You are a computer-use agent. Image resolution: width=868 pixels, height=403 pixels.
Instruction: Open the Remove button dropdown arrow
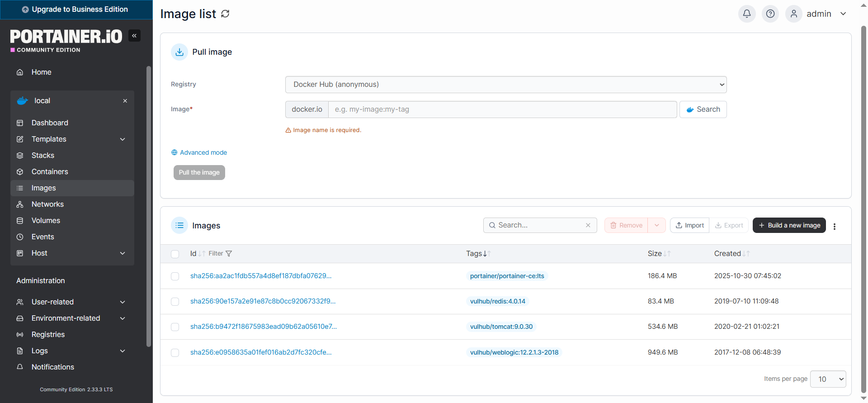click(x=657, y=225)
